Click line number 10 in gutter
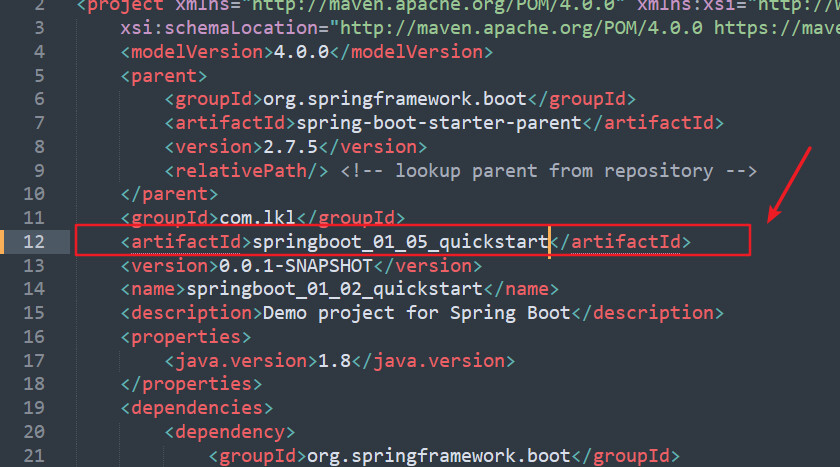Screen dimensions: 840x467 (34, 194)
